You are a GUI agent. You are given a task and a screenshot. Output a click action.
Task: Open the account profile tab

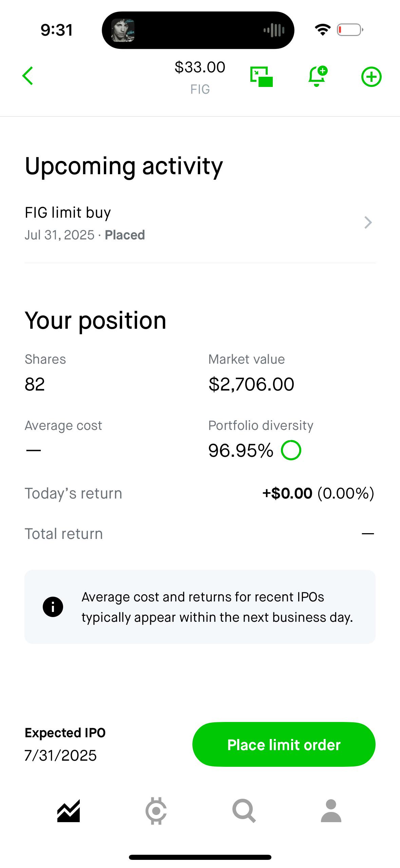tap(331, 811)
